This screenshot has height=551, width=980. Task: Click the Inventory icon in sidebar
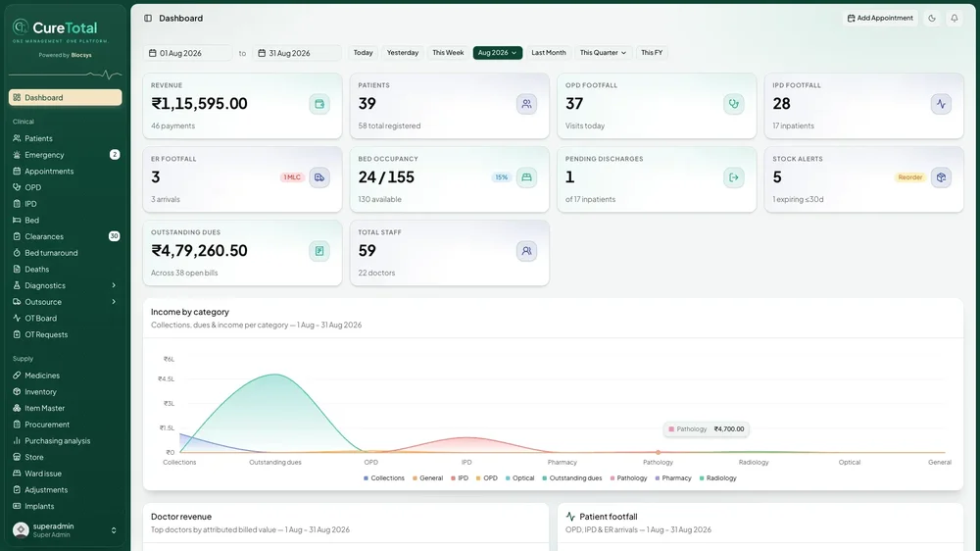(17, 391)
